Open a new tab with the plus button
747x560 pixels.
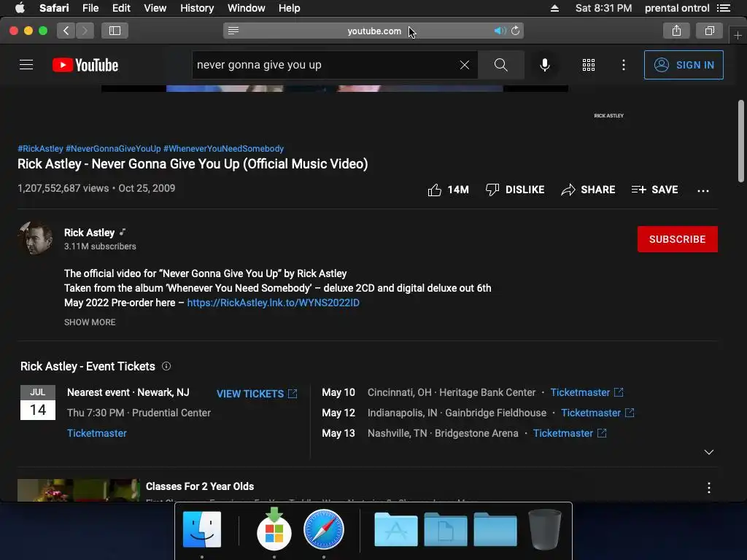coord(738,36)
